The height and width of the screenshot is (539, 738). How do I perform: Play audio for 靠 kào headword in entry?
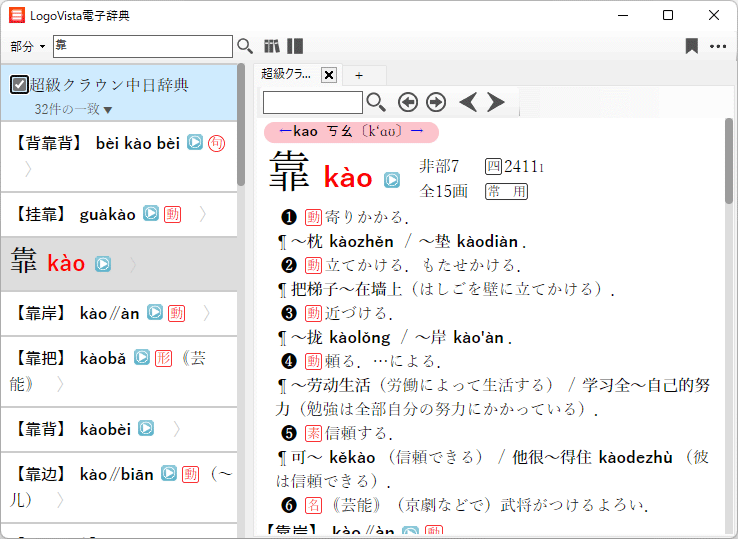click(392, 180)
